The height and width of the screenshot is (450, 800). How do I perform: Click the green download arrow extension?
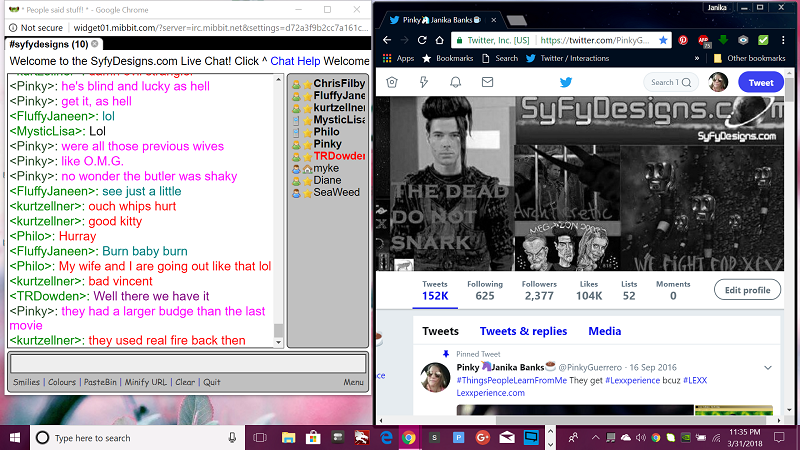click(723, 40)
